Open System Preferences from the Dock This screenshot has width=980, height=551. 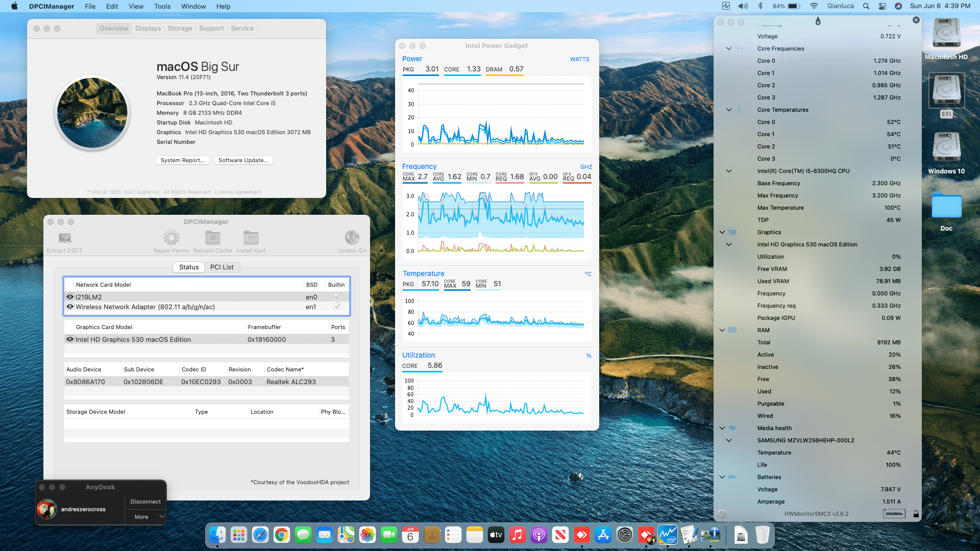pos(624,535)
